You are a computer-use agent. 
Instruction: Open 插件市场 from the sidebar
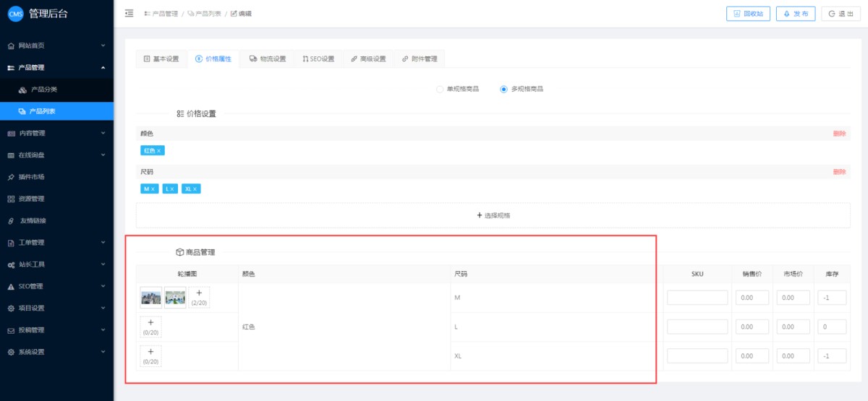click(32, 177)
